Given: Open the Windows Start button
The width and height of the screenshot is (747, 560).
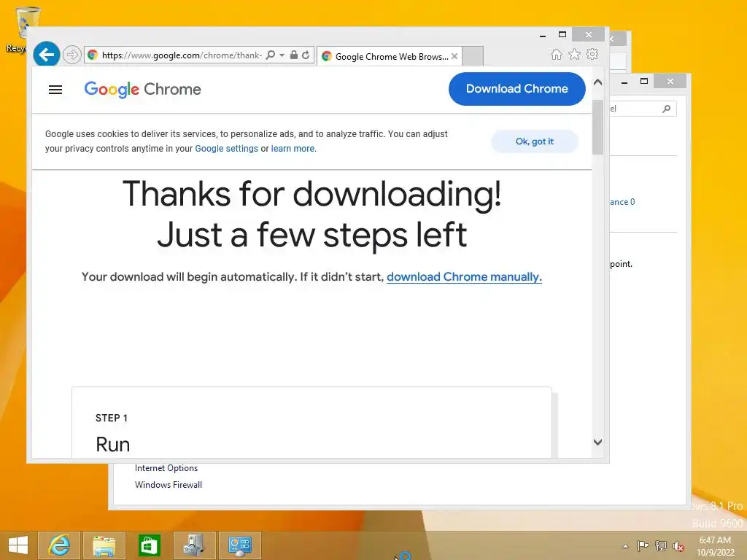Looking at the screenshot, I should coord(18,545).
